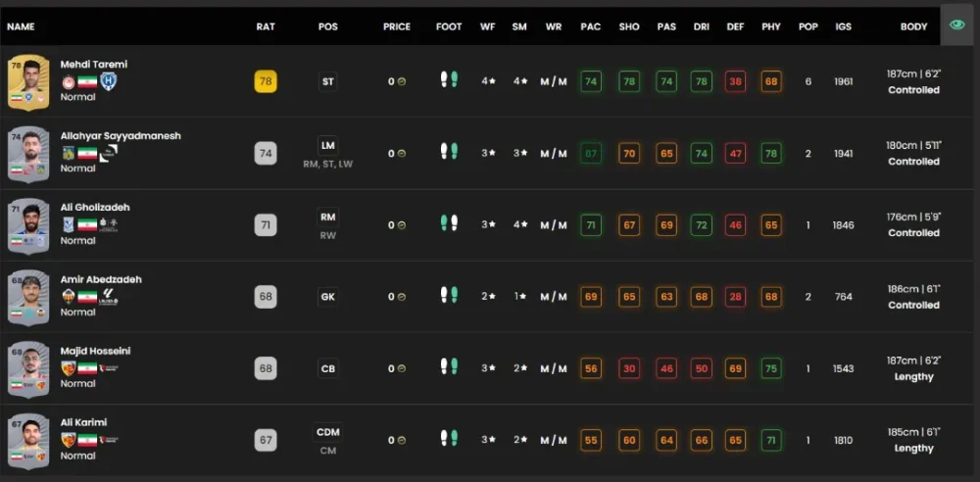Image resolution: width=980 pixels, height=482 pixels.
Task: Open Allahyar Sayyadmanesh's player card thumbnail
Action: 28,153
